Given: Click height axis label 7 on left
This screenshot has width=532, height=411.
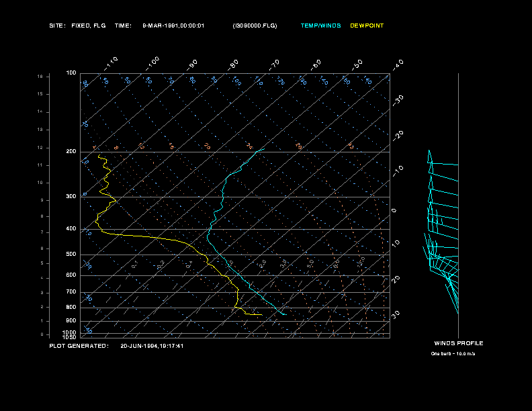Looking at the screenshot, I should click(42, 232).
